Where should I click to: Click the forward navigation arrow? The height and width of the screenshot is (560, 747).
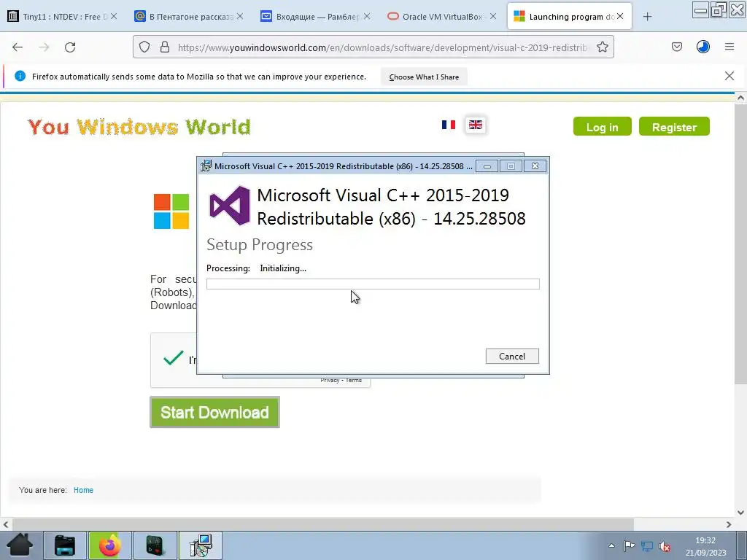tap(44, 47)
